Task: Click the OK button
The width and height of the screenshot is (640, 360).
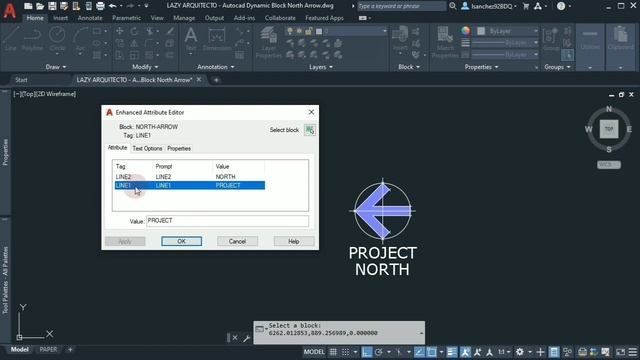Action: pos(181,241)
